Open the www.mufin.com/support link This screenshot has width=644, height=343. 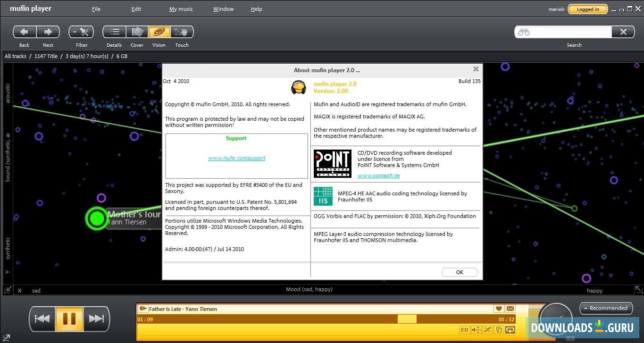237,158
